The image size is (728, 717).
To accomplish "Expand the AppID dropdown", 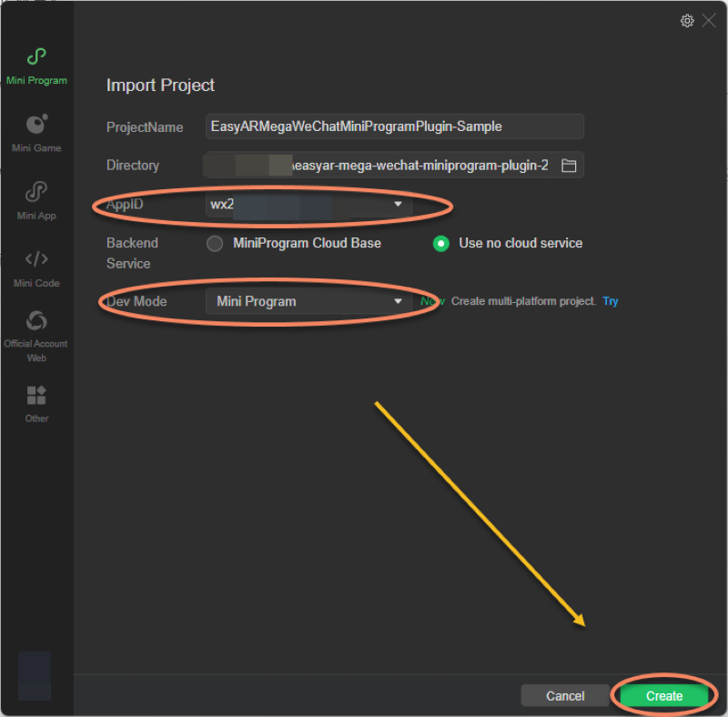I will click(398, 204).
